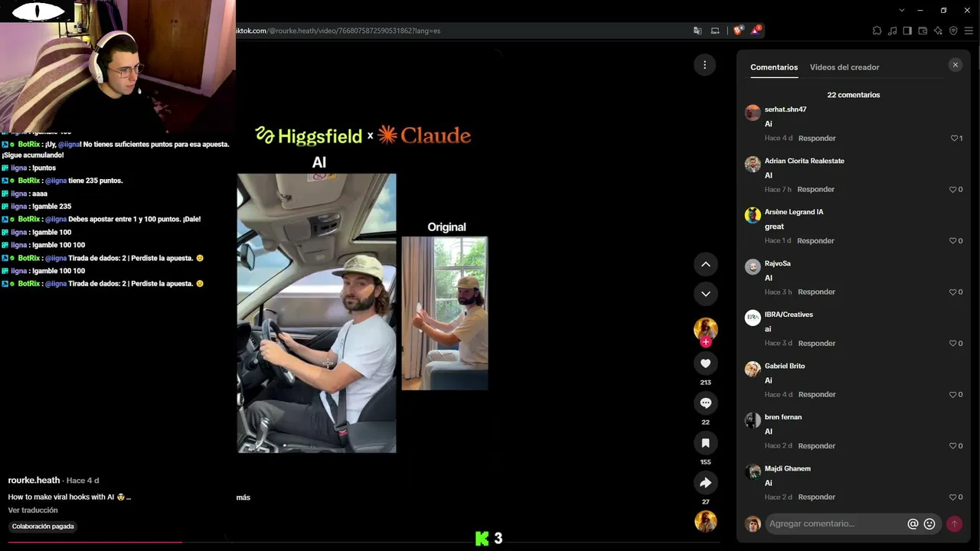Open the Brave Shields lion icon
980x551 pixels.
pos(737,31)
